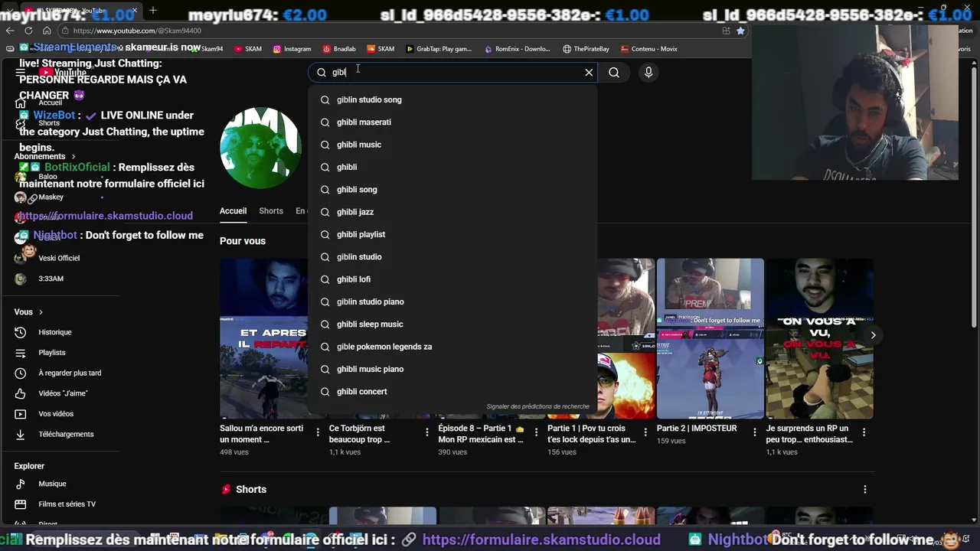This screenshot has width=980, height=551.
Task: Expand the Vous sidebar section
Action: 28,312
